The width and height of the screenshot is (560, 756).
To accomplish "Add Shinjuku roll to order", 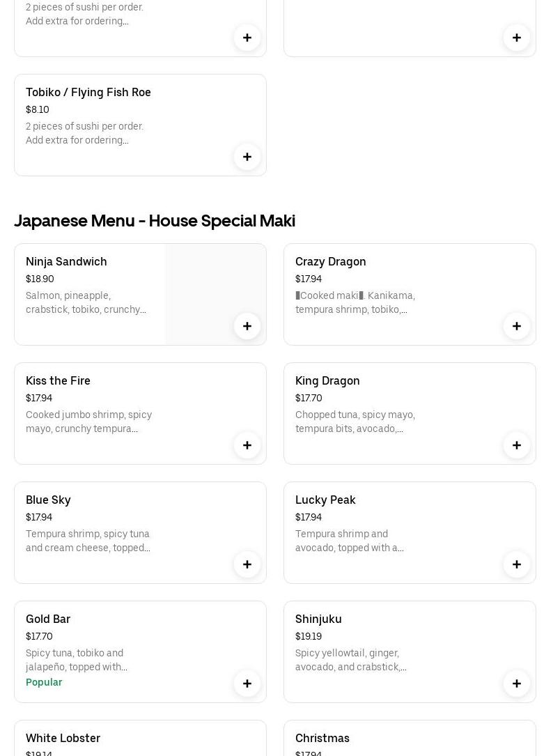I will click(x=517, y=684).
